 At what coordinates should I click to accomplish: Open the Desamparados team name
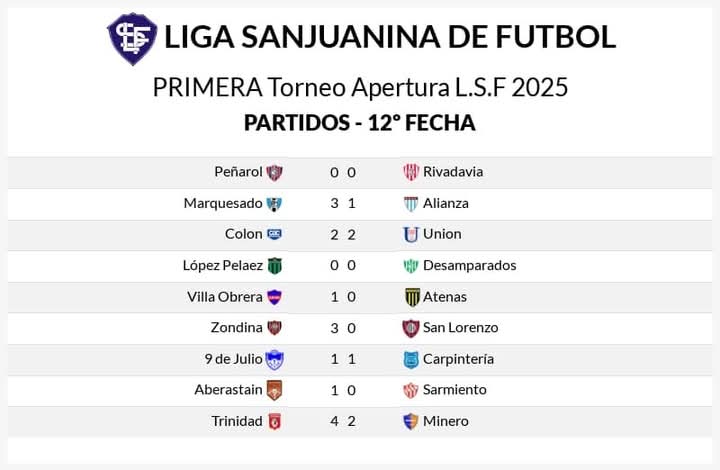click(469, 265)
